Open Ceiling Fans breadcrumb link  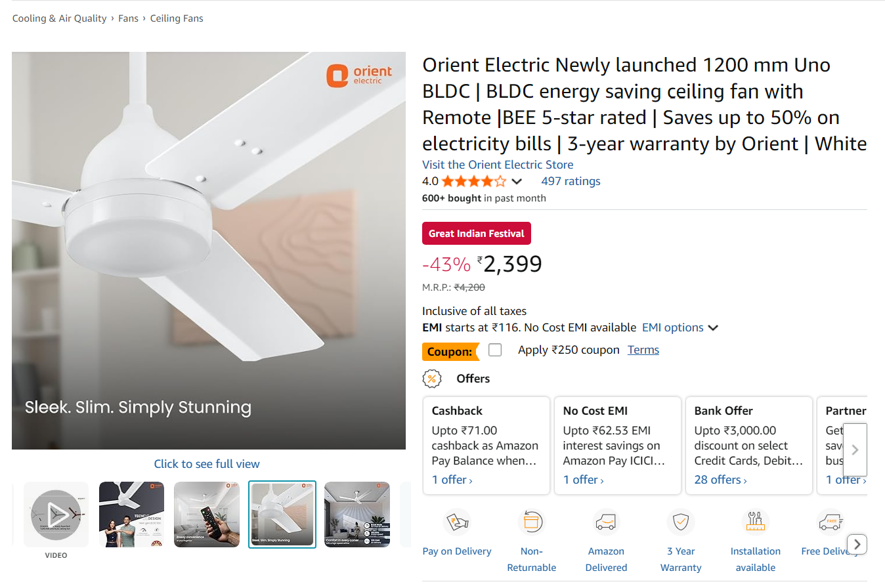[x=177, y=18]
